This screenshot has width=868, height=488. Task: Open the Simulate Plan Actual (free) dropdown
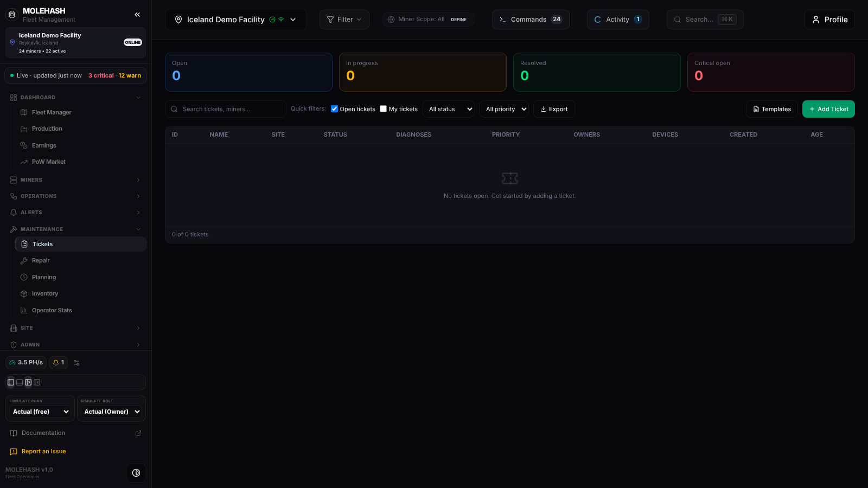pos(40,412)
